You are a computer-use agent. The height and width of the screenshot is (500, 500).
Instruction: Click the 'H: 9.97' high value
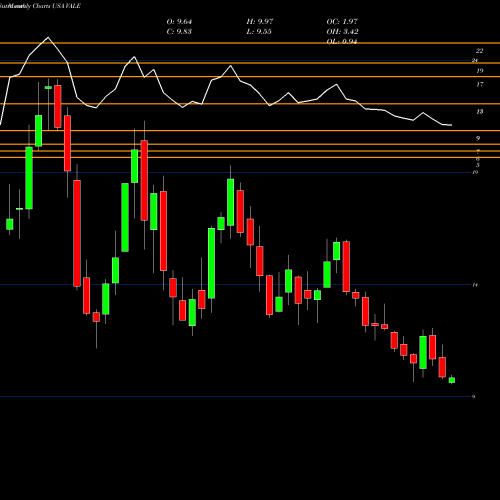tap(260, 22)
